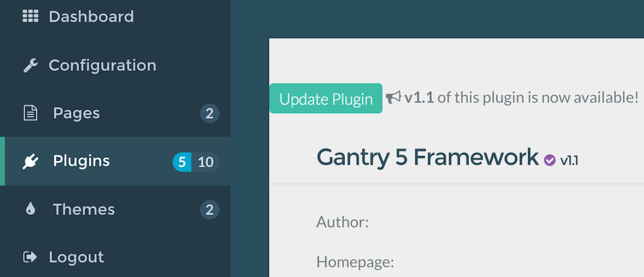Click the Plugins plug icon
644x277 pixels.
point(31,161)
